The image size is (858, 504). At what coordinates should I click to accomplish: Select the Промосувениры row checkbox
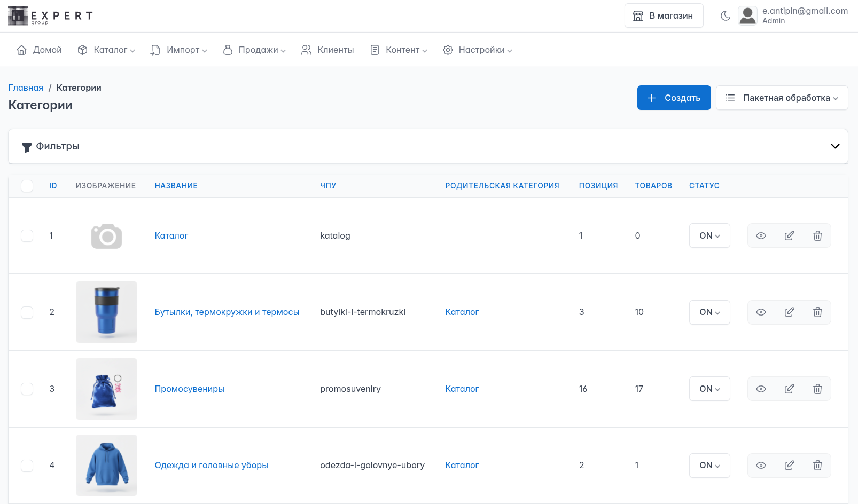click(27, 389)
